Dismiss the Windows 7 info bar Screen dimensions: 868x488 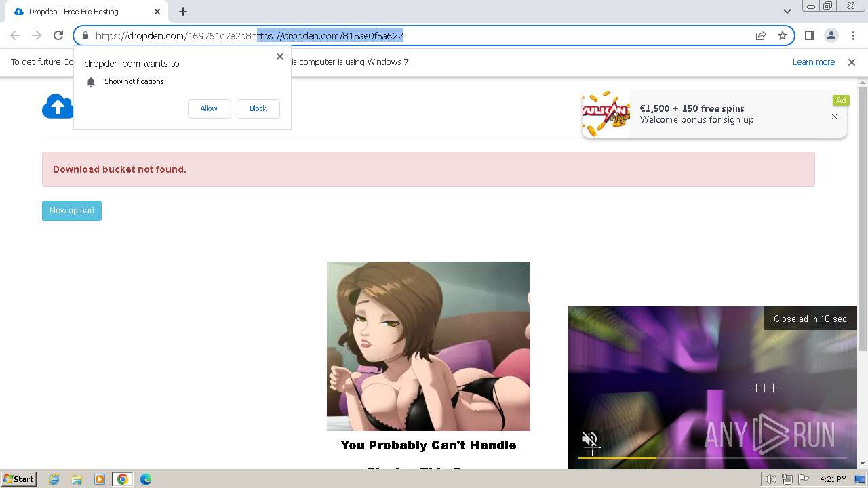tap(852, 62)
